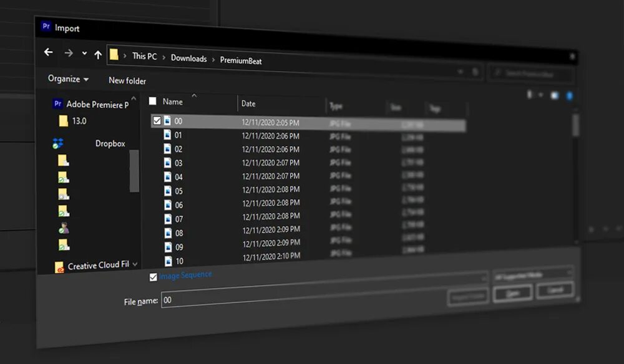The height and width of the screenshot is (364, 624).
Task: Open Adobe Premiere P sidebar entry
Action: (x=97, y=105)
